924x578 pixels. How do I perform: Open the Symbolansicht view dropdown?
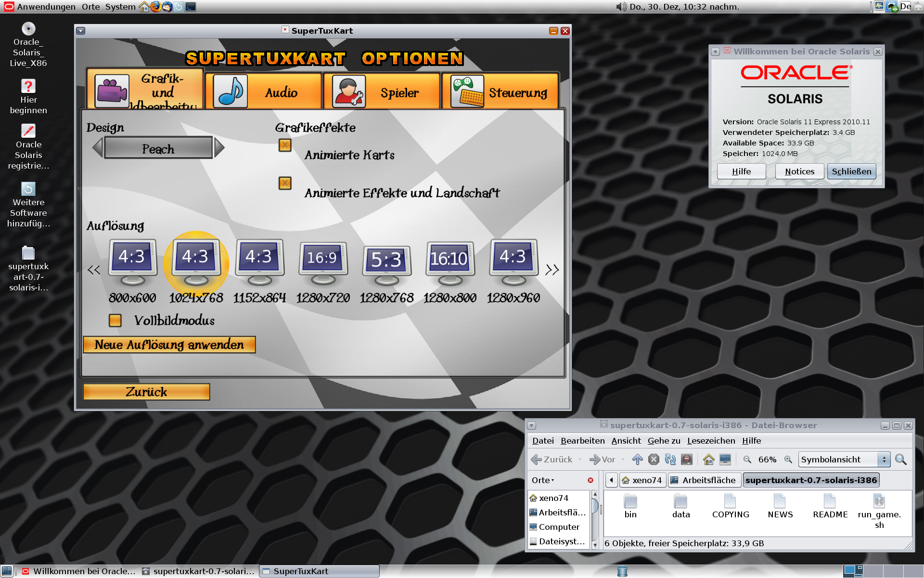(x=845, y=460)
